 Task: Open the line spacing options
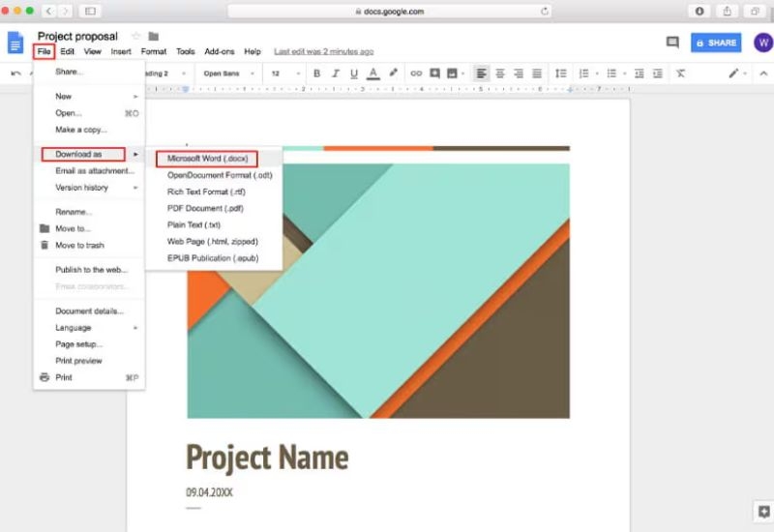click(x=561, y=74)
